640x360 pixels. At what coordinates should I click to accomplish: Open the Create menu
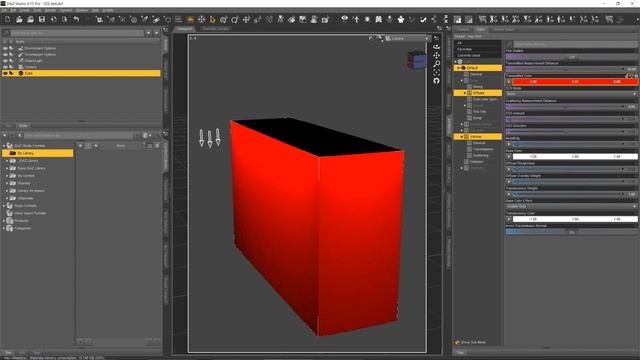(x=25, y=10)
